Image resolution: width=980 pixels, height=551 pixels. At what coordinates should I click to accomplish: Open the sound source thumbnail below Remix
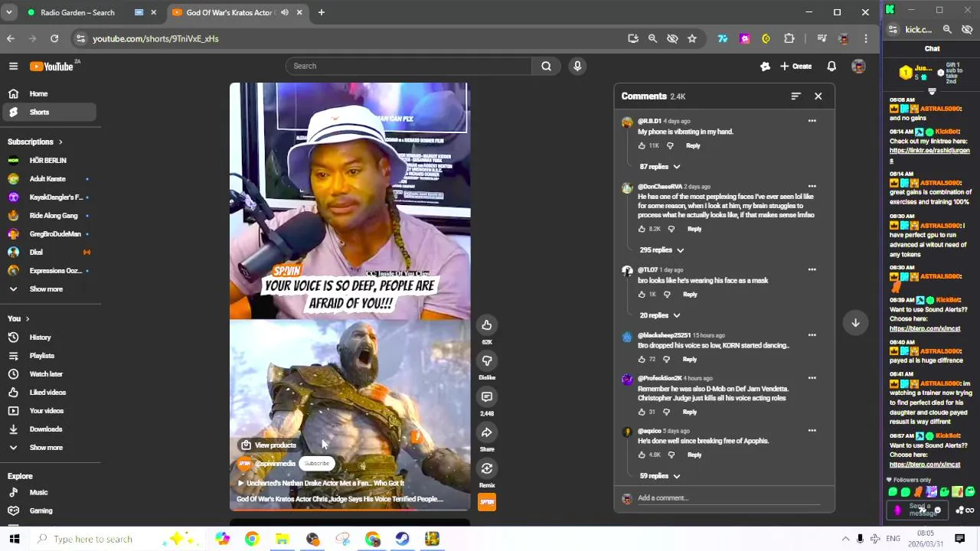(487, 502)
